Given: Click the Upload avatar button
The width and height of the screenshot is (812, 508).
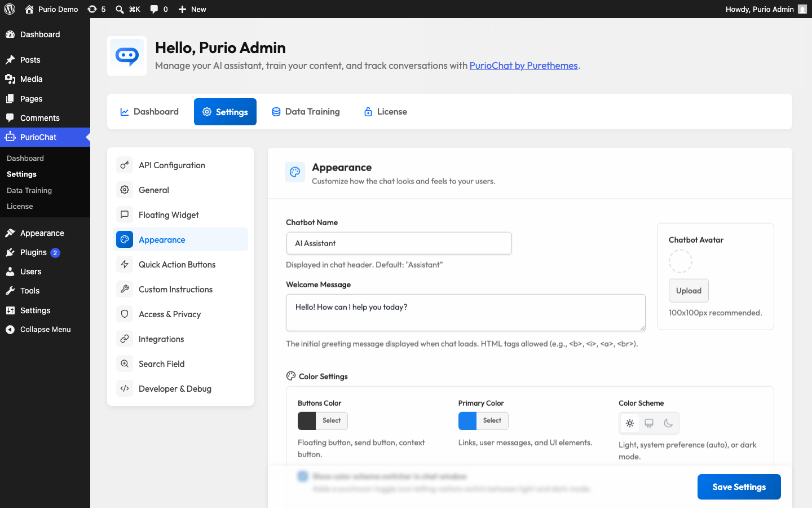Looking at the screenshot, I should pyautogui.click(x=689, y=291).
